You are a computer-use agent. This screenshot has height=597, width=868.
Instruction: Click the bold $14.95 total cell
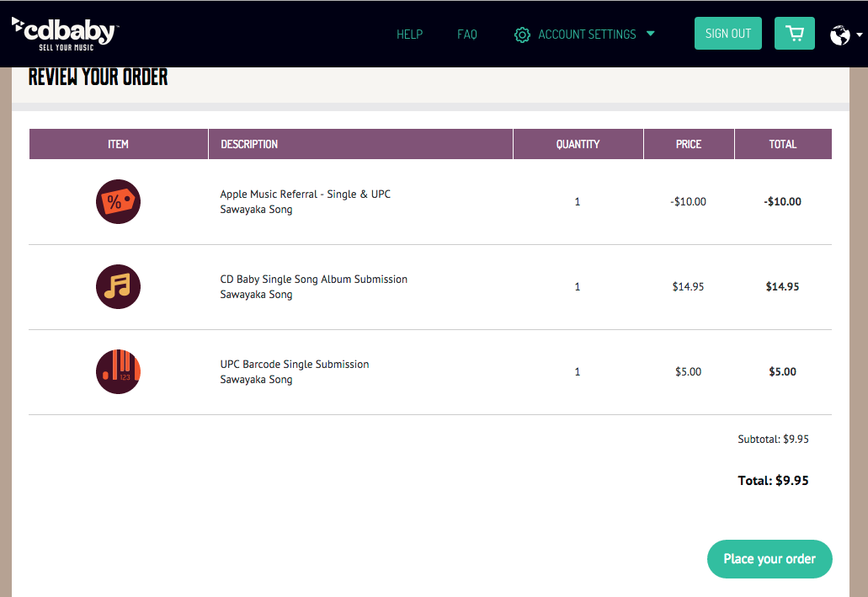(x=782, y=286)
